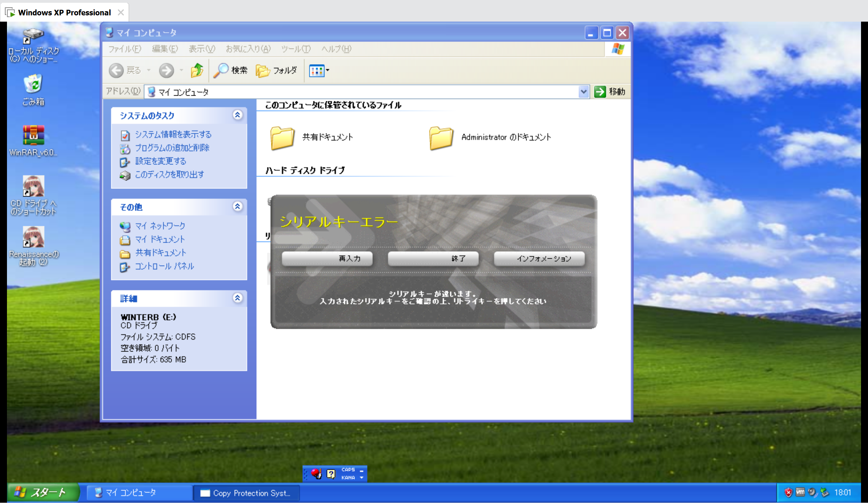The image size is (868, 503).
Task: Toggle CAPS on the language bar
Action: [348, 469]
